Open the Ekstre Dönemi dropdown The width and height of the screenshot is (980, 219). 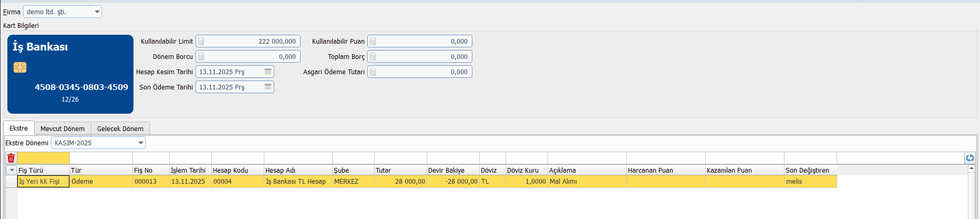141,143
